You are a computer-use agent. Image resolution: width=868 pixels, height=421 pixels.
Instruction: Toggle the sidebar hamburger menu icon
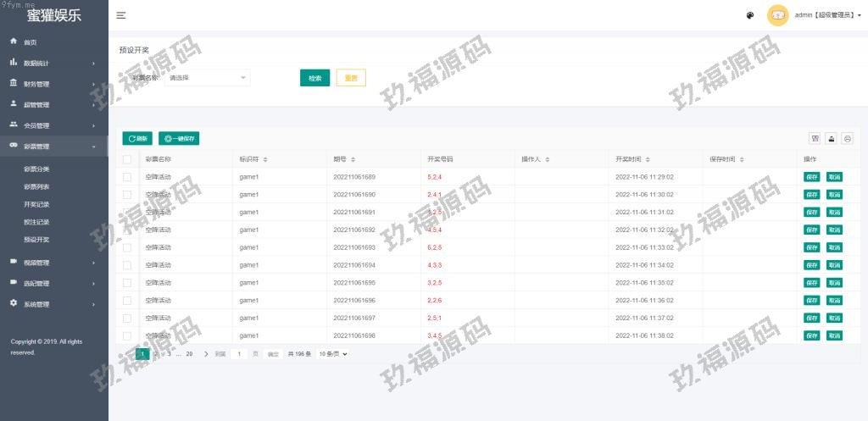[x=121, y=15]
